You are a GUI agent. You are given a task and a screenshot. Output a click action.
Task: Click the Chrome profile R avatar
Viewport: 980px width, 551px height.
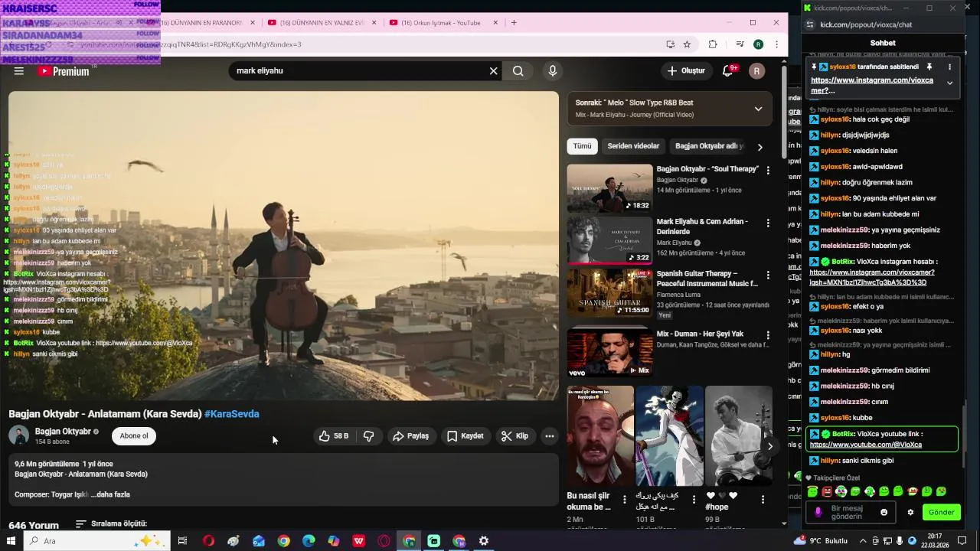[x=758, y=44]
